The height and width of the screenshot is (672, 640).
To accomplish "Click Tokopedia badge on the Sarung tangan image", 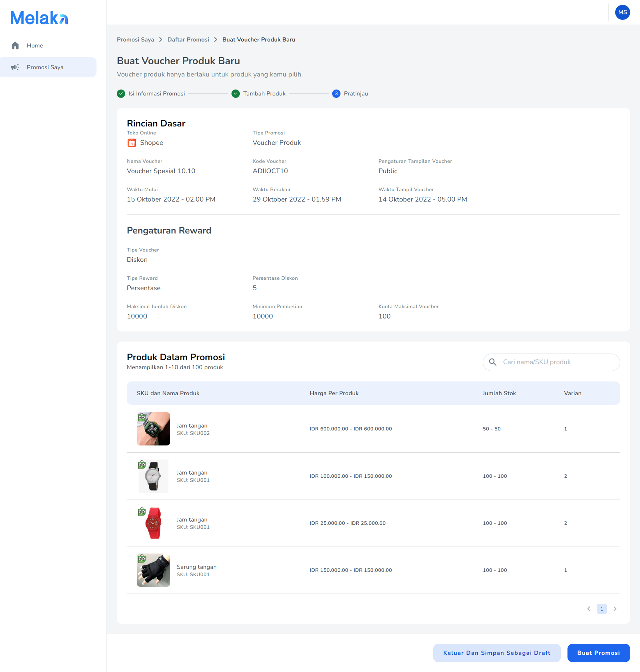I will 141,558.
